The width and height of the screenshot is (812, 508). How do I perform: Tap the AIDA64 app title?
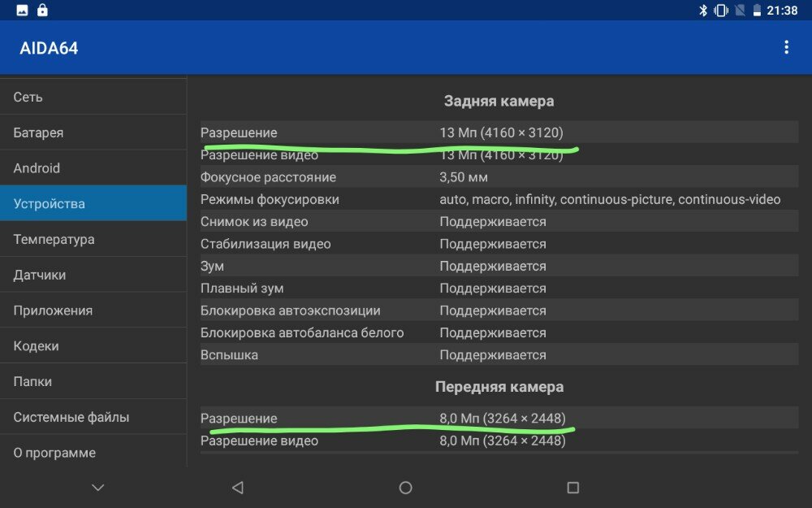49,48
